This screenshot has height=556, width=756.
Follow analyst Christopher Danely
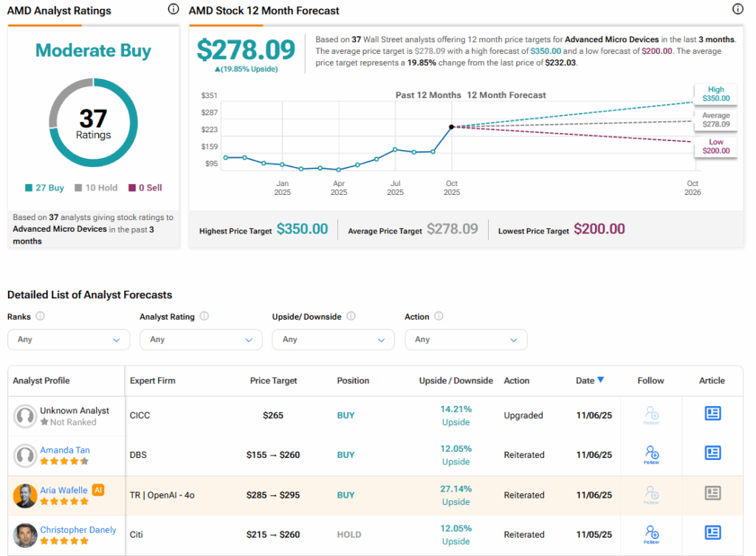pos(651,534)
